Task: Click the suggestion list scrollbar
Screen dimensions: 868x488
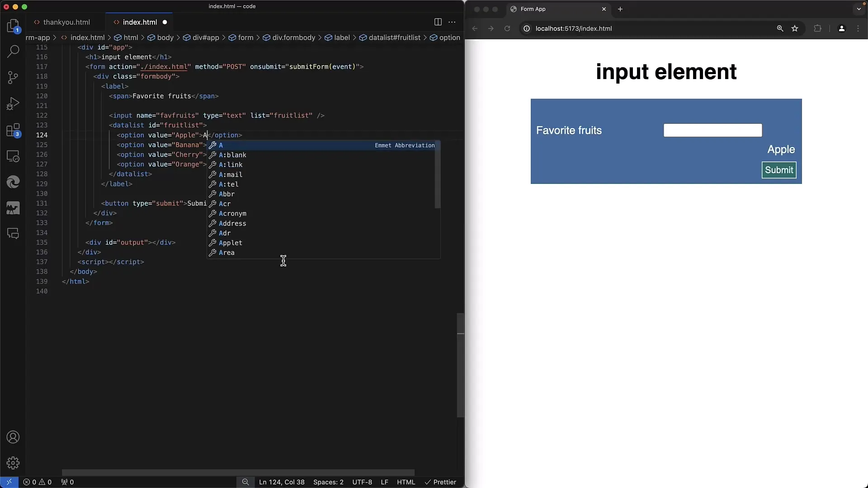Action: 438,174
